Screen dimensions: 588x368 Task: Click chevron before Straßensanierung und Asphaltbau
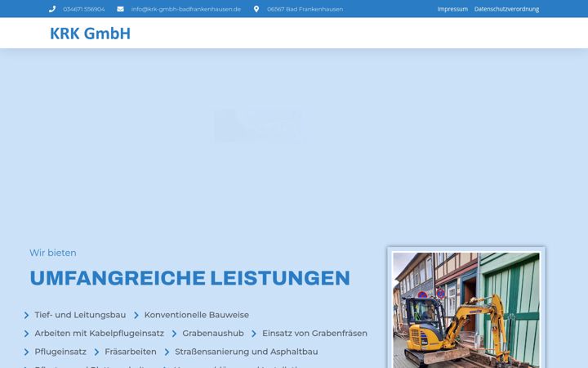coord(167,352)
